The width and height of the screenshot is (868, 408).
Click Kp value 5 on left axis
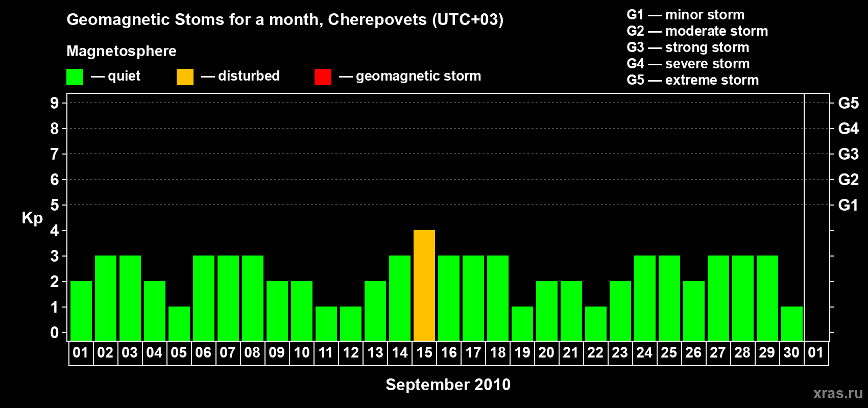click(x=55, y=205)
